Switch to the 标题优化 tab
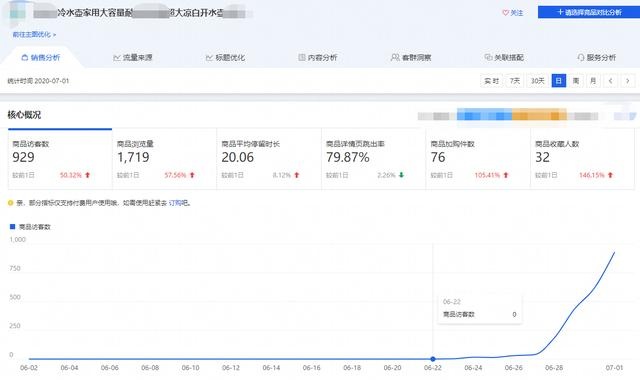 point(225,58)
